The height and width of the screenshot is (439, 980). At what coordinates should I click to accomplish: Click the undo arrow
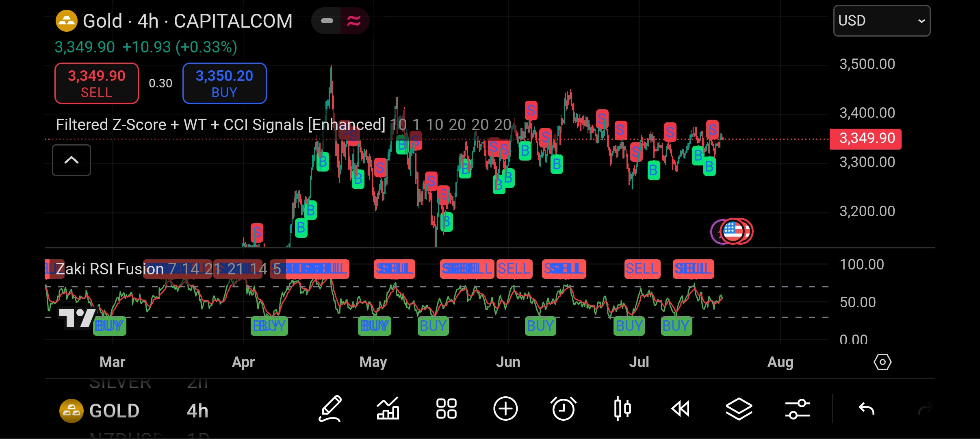866,409
